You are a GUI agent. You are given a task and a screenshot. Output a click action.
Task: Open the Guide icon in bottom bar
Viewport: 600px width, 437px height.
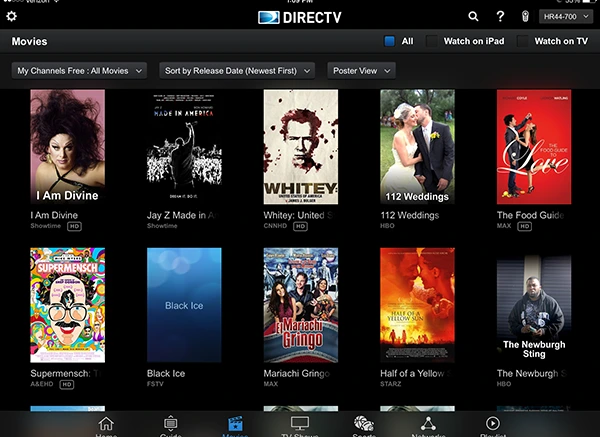[x=171, y=425]
